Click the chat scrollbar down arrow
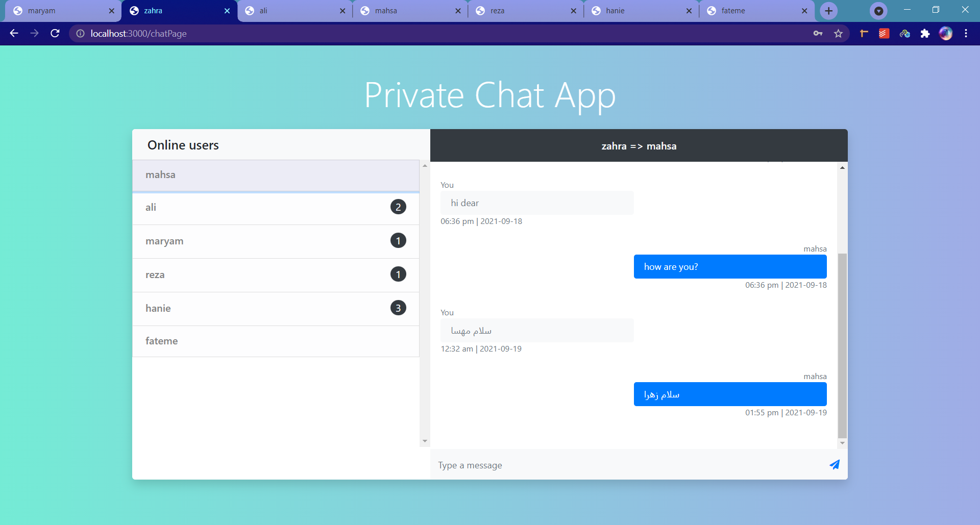 click(x=842, y=443)
